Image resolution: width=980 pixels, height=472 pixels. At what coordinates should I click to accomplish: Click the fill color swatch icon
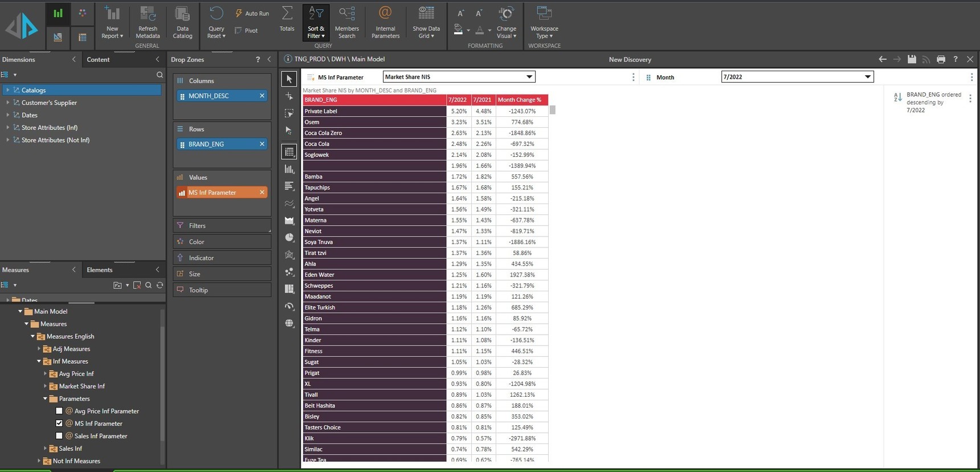[x=458, y=30]
